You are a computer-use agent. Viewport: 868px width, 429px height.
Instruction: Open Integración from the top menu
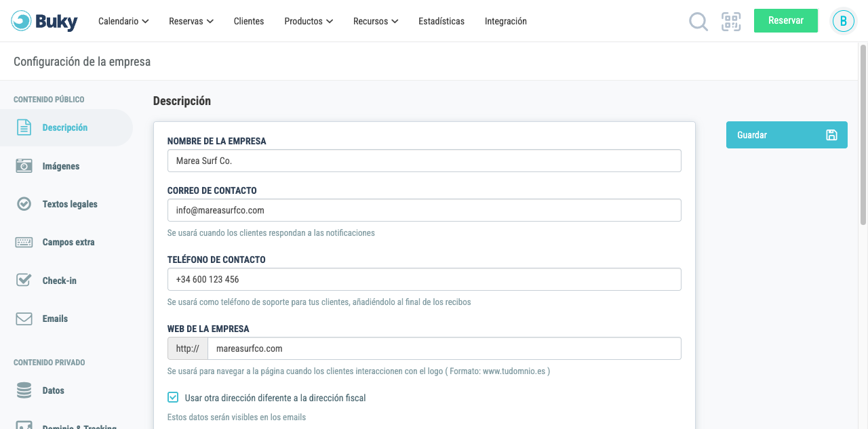(x=506, y=21)
